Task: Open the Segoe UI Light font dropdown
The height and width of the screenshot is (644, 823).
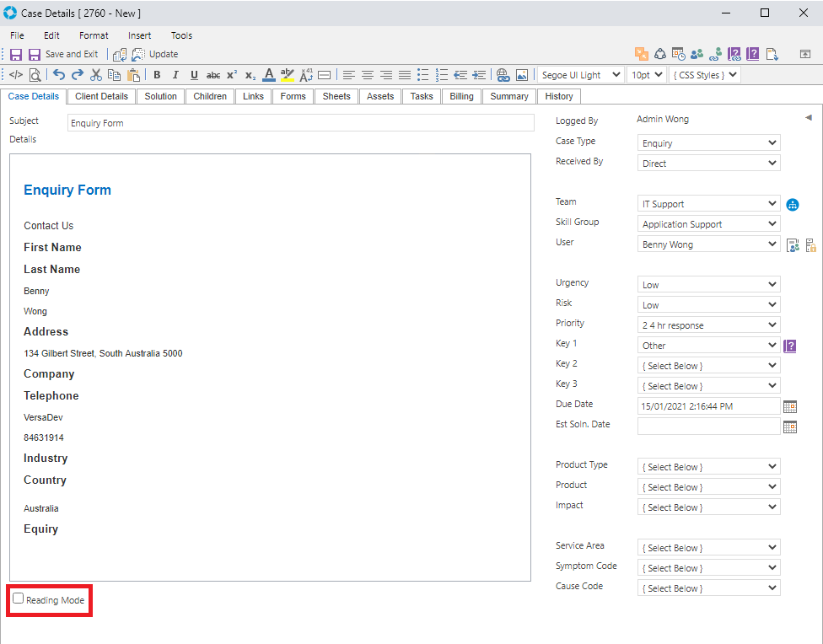Action: [x=580, y=75]
